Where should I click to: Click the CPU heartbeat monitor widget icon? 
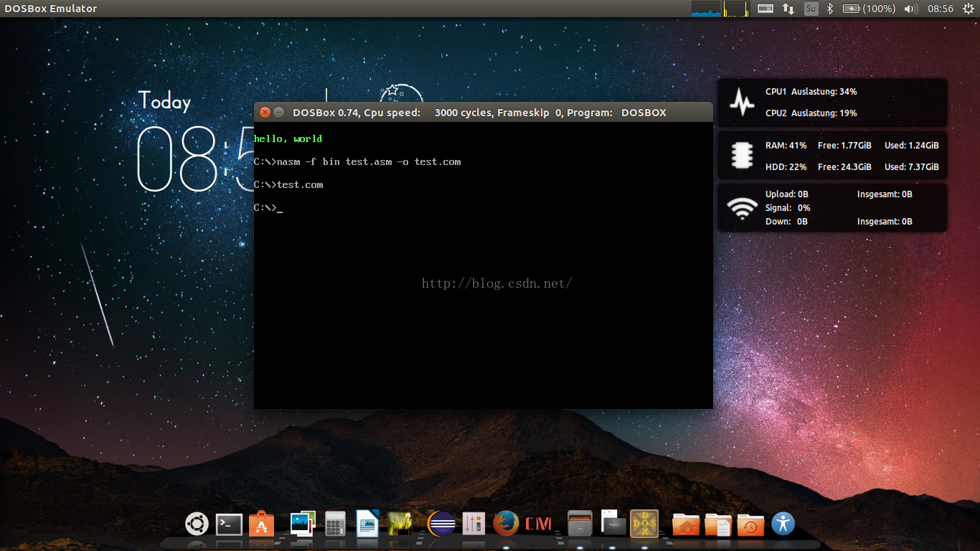point(743,102)
